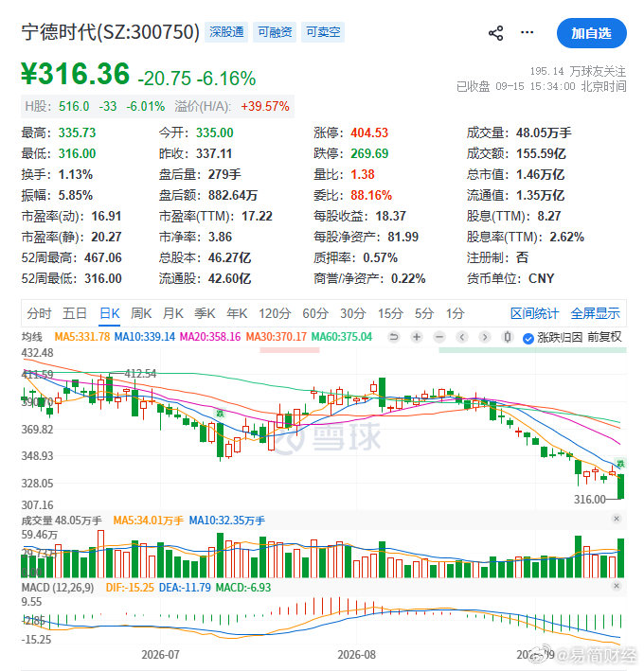Image resolution: width=644 pixels, height=671 pixels.
Task: Click the chart reset undo arrow icon
Action: tap(394, 337)
